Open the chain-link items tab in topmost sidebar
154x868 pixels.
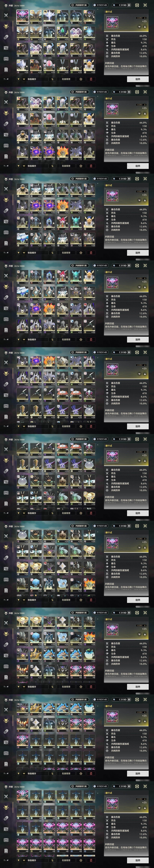(6, 37)
